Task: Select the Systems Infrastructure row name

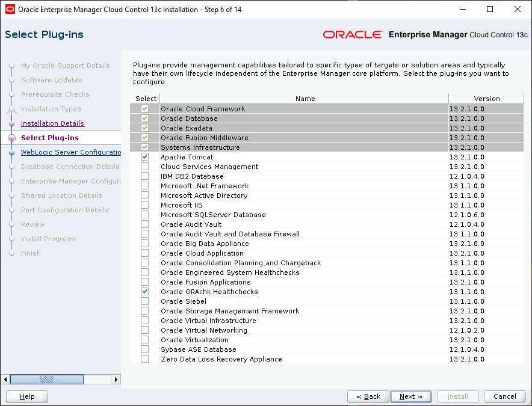Action: tap(200, 147)
